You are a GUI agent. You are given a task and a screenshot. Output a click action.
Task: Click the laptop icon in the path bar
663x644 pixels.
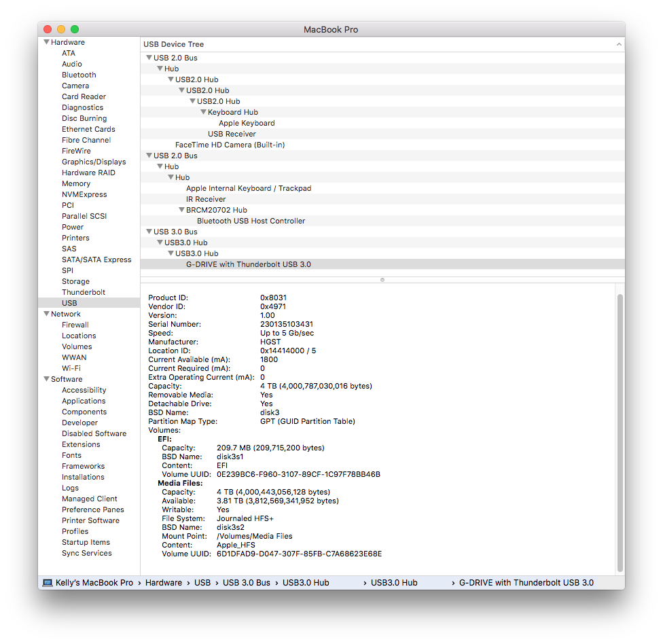click(x=48, y=583)
